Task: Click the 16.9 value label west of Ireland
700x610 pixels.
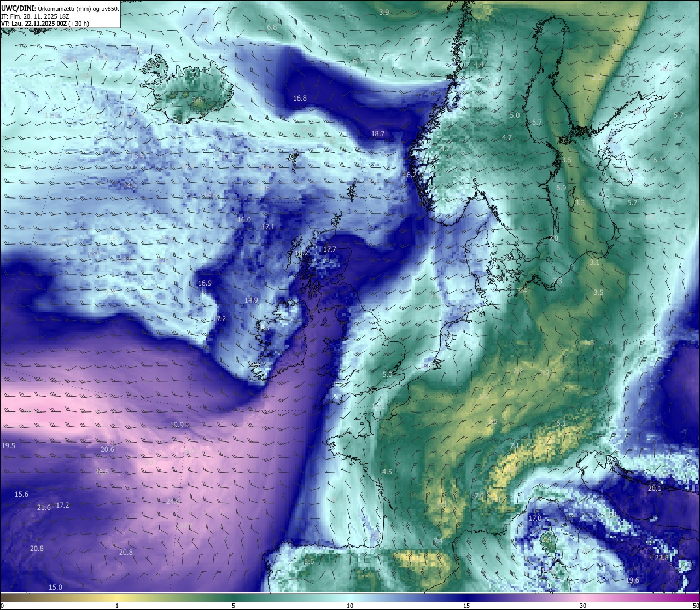Action: pos(205,283)
